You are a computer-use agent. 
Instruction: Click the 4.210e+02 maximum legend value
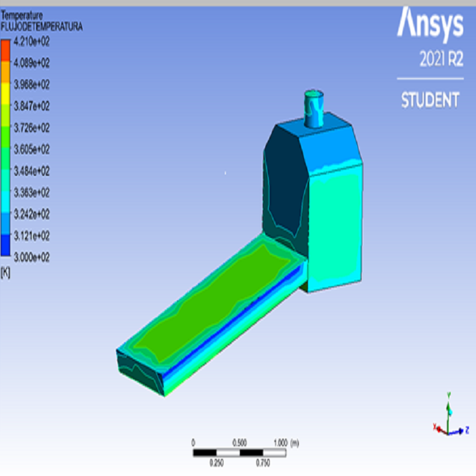point(32,41)
